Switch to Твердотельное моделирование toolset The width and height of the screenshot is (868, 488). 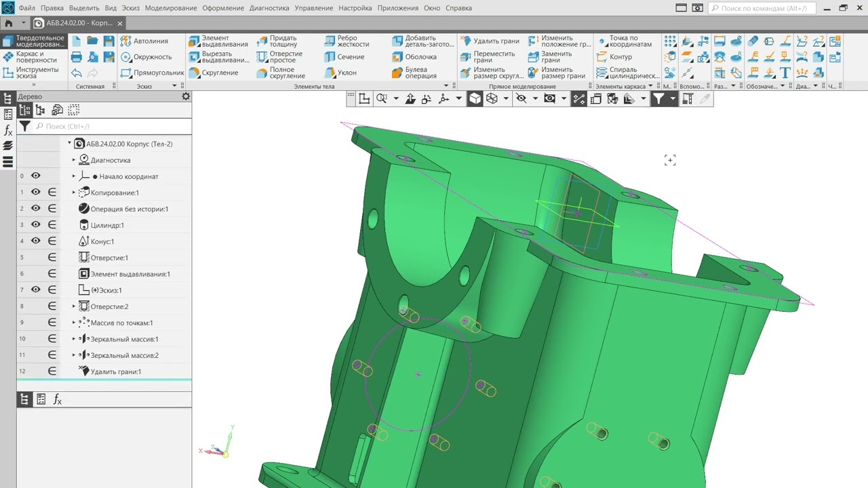(34, 41)
